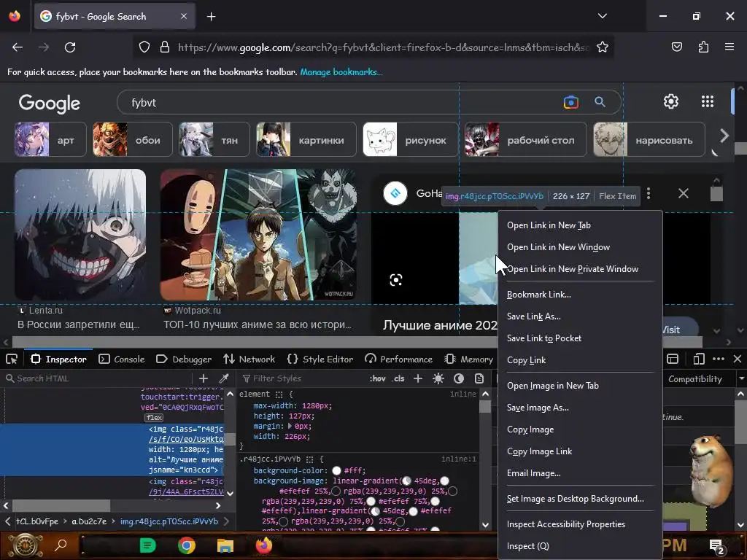This screenshot has width=747, height=560.
Task: Open notifications center in taskbar
Action: 716,545
